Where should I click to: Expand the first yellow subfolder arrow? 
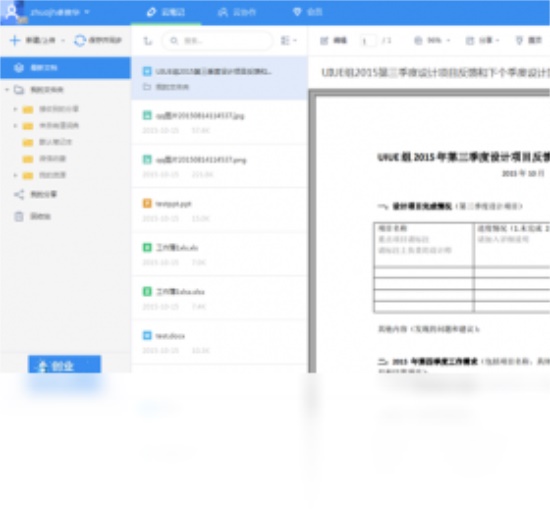point(15,109)
